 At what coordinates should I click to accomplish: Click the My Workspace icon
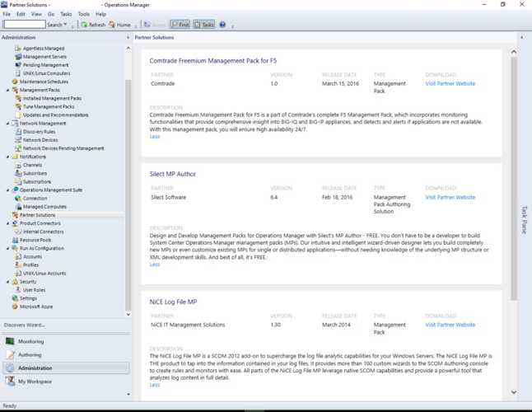click(x=10, y=382)
